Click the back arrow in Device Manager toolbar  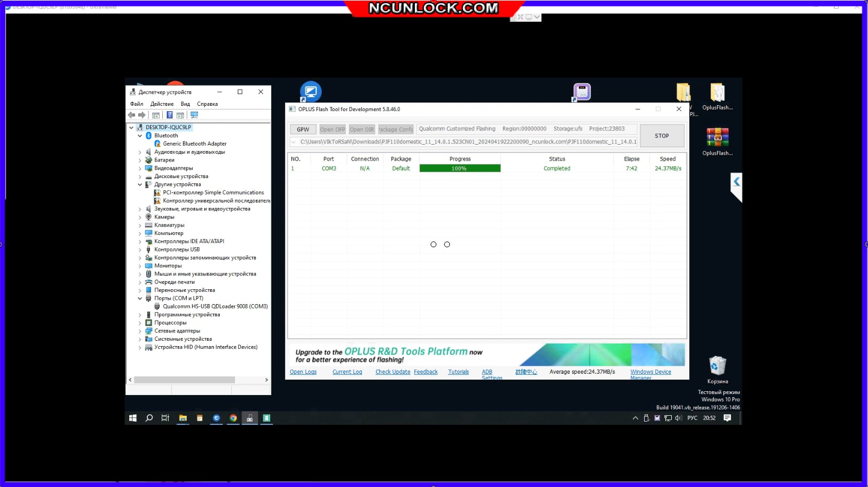point(131,115)
